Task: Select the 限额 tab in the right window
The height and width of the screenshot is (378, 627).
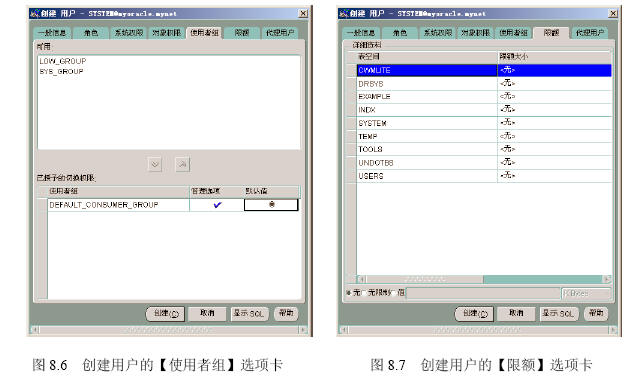Action: [x=551, y=33]
